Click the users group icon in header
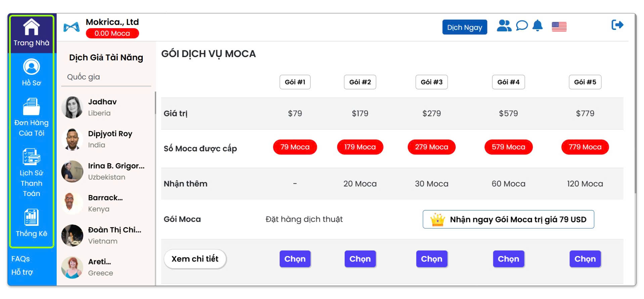Image resolution: width=644 pixels, height=299 pixels. tap(504, 26)
